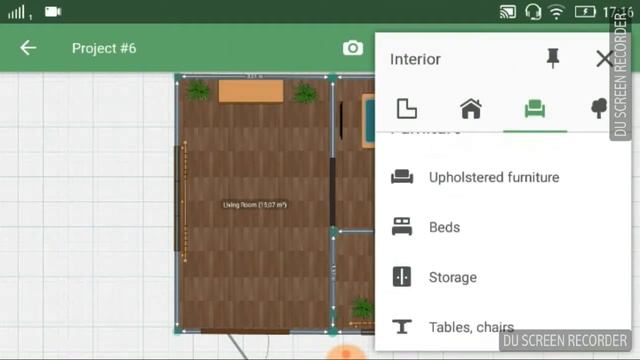Tap the Wi-Fi status icon
This screenshot has height=360, width=640.
coord(556,12)
